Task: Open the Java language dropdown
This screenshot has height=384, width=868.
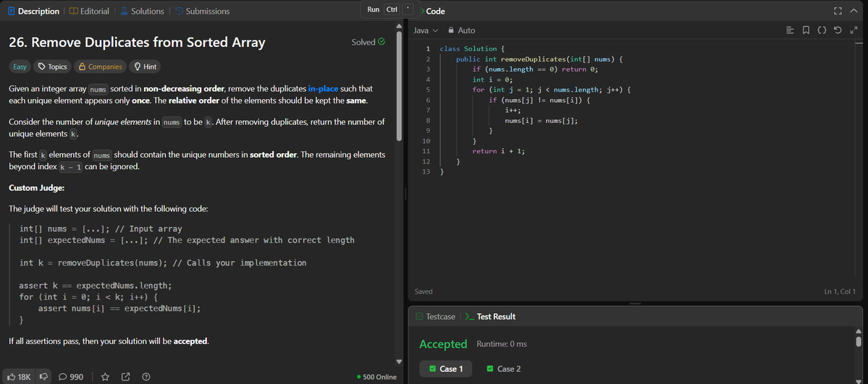Action: click(x=426, y=30)
